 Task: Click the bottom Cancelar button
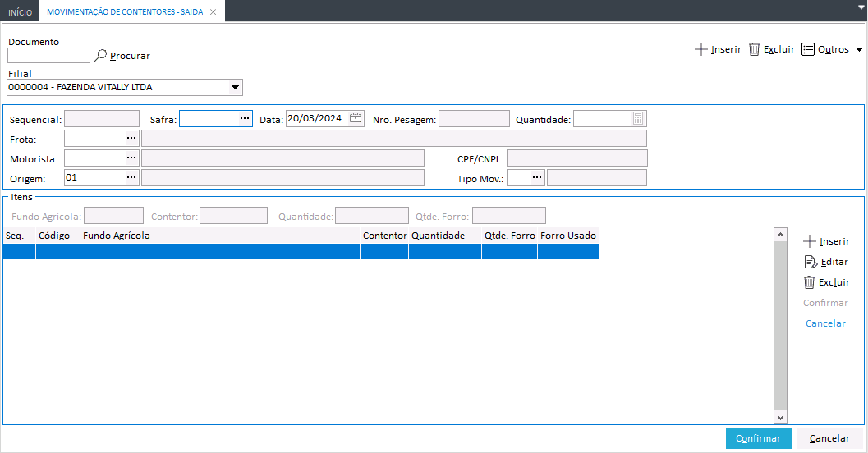(829, 438)
